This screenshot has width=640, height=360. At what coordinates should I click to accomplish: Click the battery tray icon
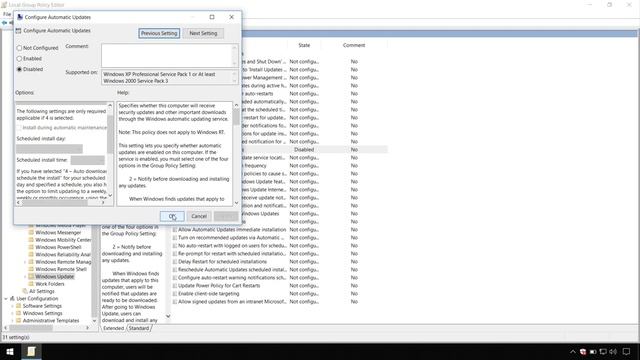[x=593, y=351]
